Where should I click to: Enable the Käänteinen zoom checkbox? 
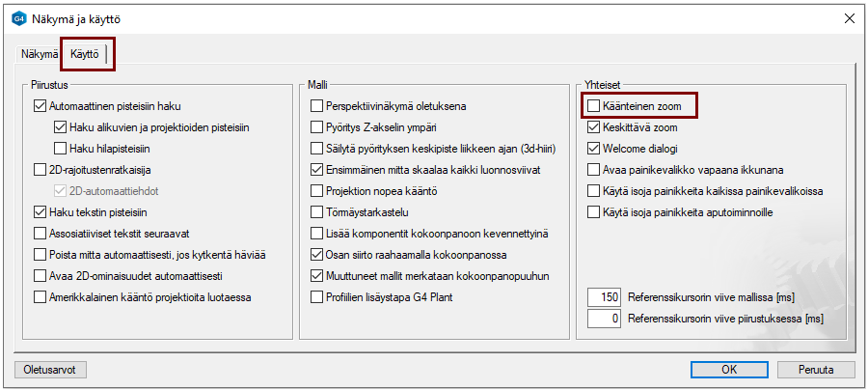[x=595, y=105]
